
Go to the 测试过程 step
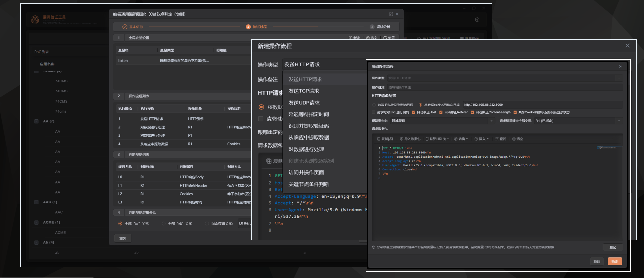pos(256,27)
